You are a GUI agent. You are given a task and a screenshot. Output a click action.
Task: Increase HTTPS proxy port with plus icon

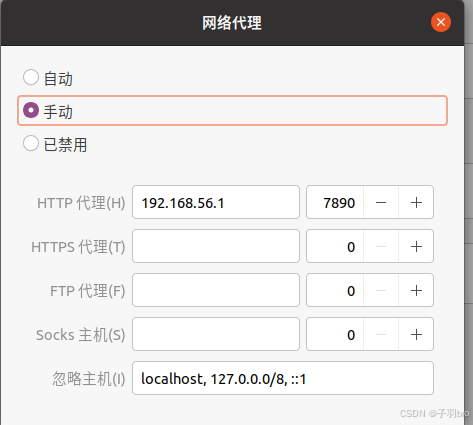pyautogui.click(x=416, y=246)
